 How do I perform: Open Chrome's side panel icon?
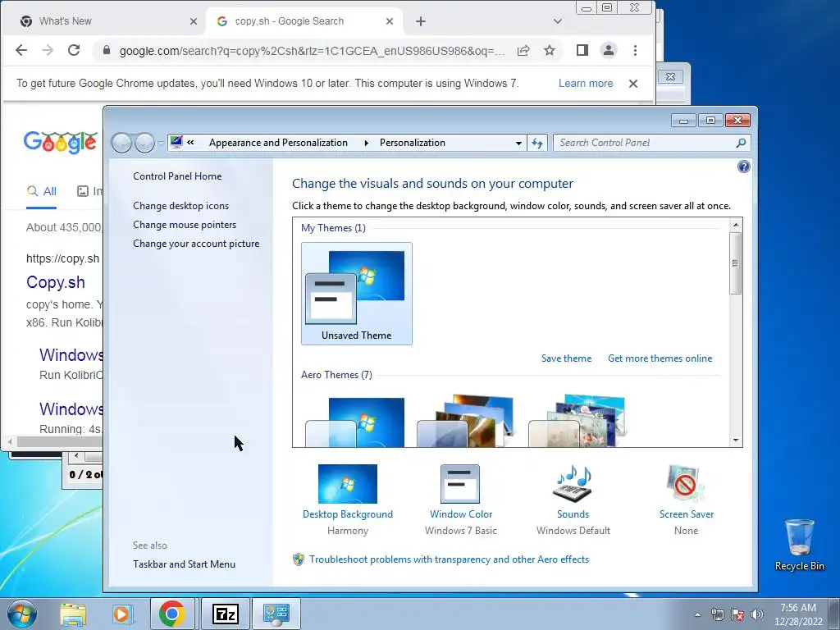point(582,50)
